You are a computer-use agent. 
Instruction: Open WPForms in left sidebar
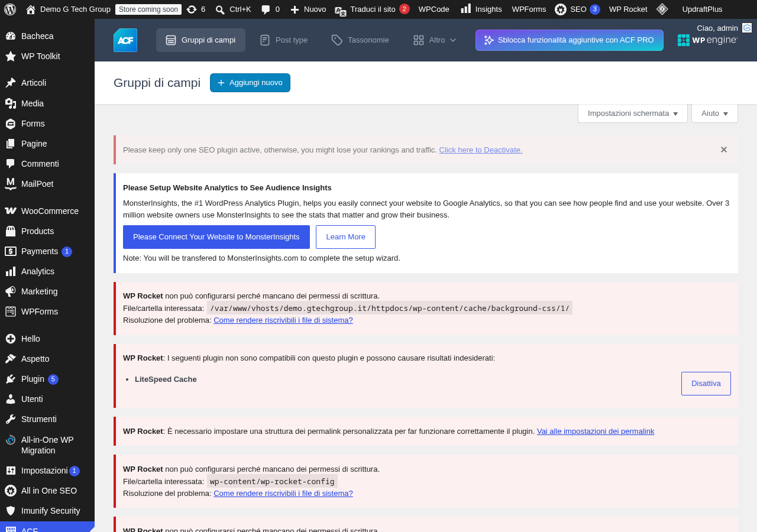(47, 312)
